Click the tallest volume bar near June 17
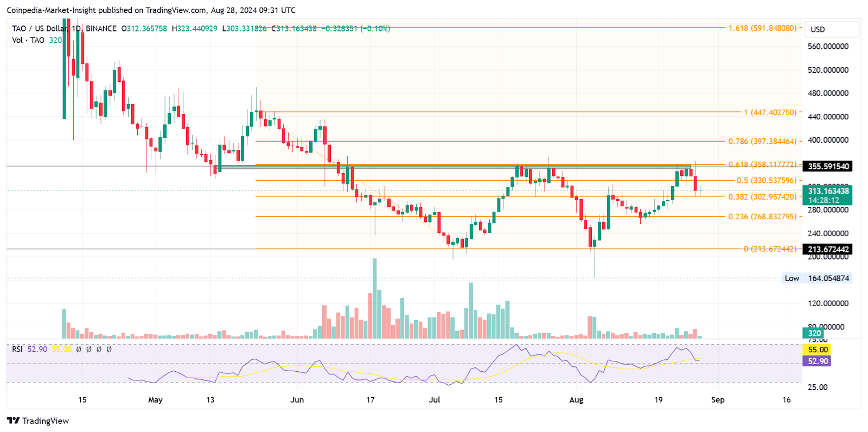This screenshot has height=432, width=868. pyautogui.click(x=374, y=298)
